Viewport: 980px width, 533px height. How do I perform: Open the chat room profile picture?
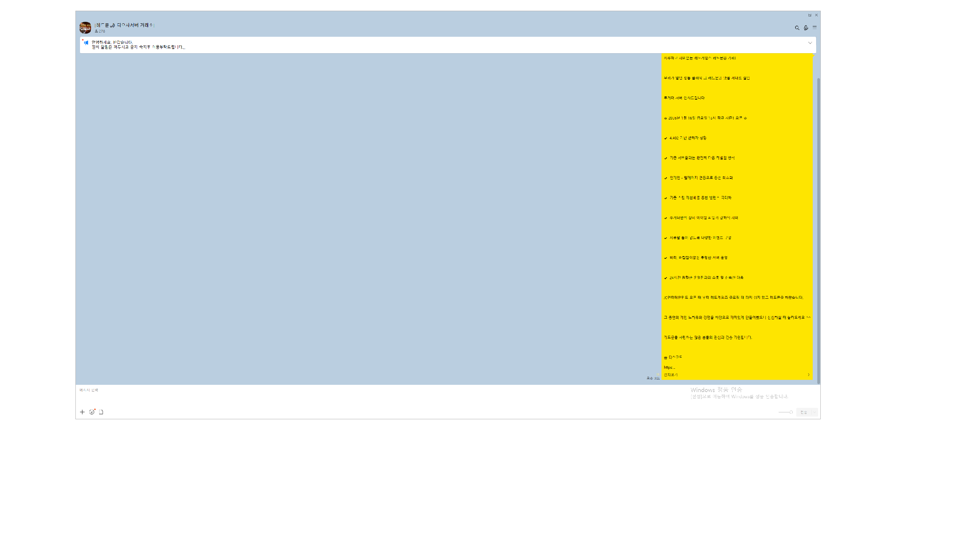[x=85, y=28]
